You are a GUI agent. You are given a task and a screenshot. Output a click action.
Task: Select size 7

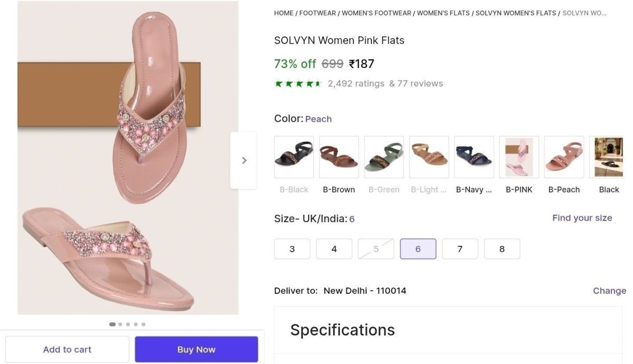click(x=459, y=248)
